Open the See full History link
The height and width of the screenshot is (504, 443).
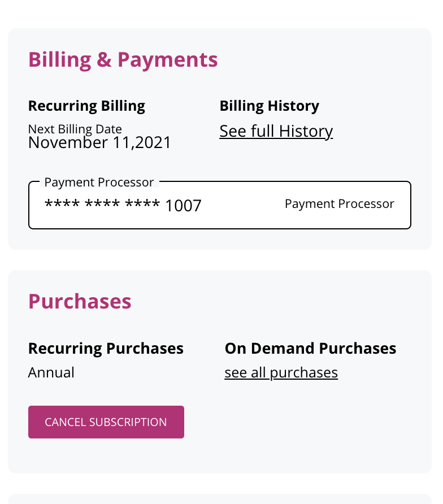pos(276,131)
